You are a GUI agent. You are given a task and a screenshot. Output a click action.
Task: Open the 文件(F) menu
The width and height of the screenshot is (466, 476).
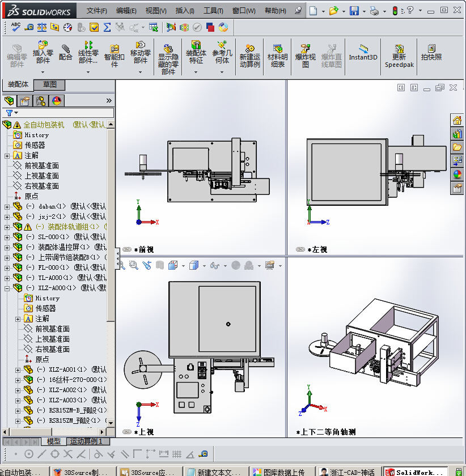point(96,11)
